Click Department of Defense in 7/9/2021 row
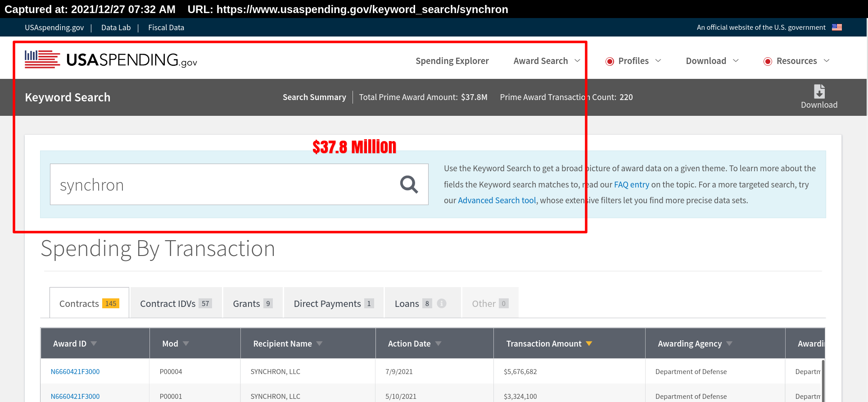Screen dimensions: 868x402 [x=691, y=371]
